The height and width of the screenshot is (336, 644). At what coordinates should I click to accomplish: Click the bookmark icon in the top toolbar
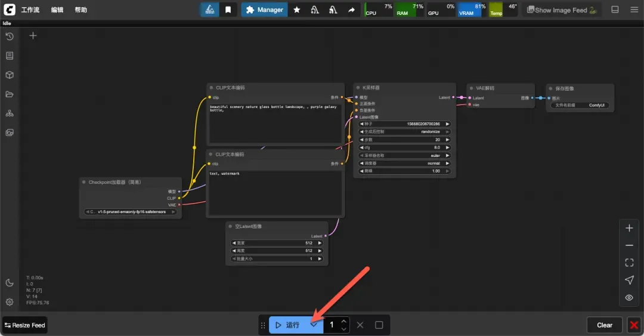pyautogui.click(x=228, y=10)
